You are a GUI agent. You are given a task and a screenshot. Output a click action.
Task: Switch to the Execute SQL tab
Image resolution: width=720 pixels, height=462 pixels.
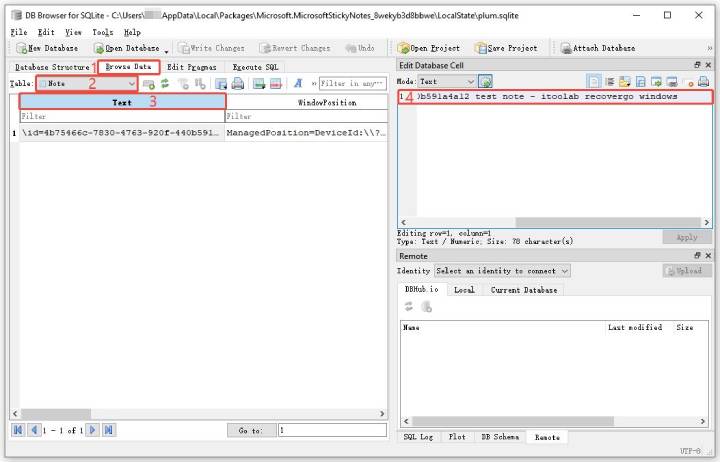coord(256,67)
